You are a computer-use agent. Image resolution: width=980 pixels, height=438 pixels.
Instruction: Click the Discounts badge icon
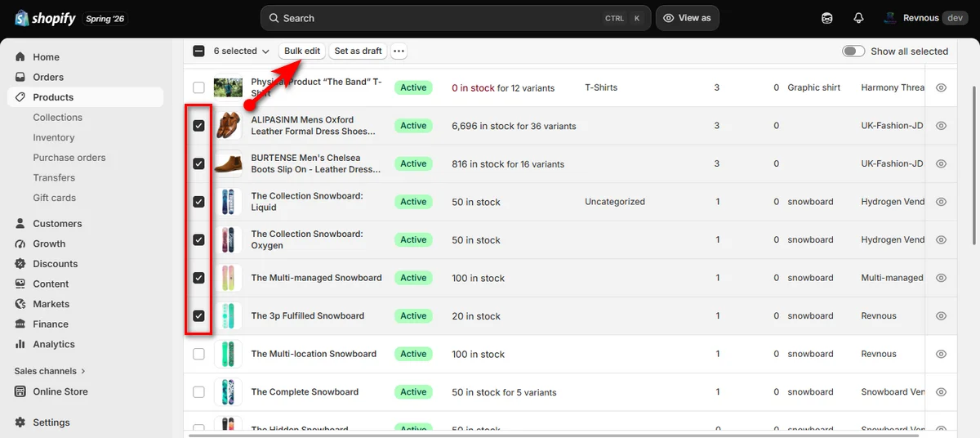(20, 264)
